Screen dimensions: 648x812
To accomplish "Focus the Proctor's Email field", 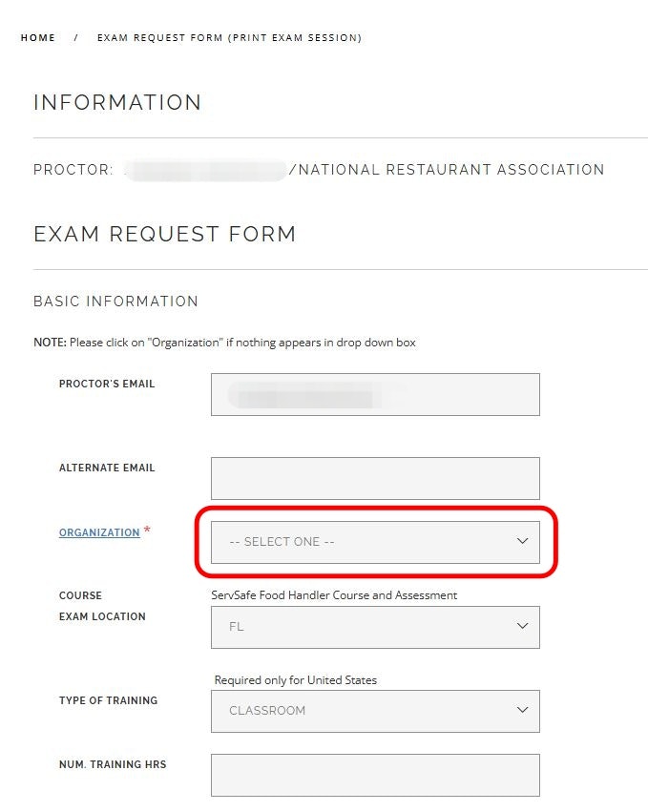I will pos(375,394).
